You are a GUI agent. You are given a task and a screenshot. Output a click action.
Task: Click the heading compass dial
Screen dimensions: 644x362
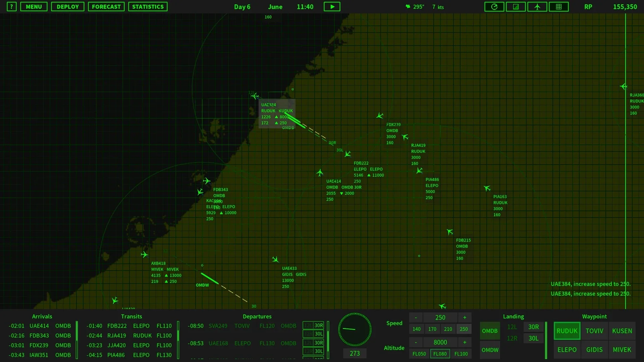click(x=355, y=330)
